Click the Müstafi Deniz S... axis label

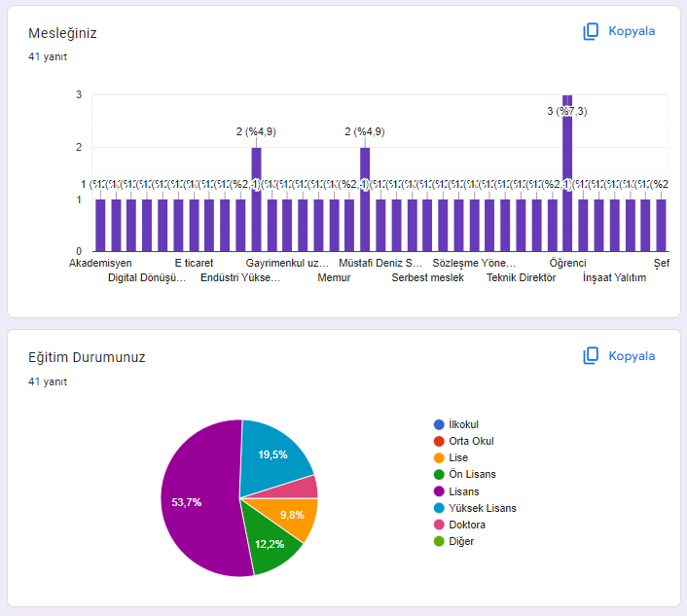(380, 263)
